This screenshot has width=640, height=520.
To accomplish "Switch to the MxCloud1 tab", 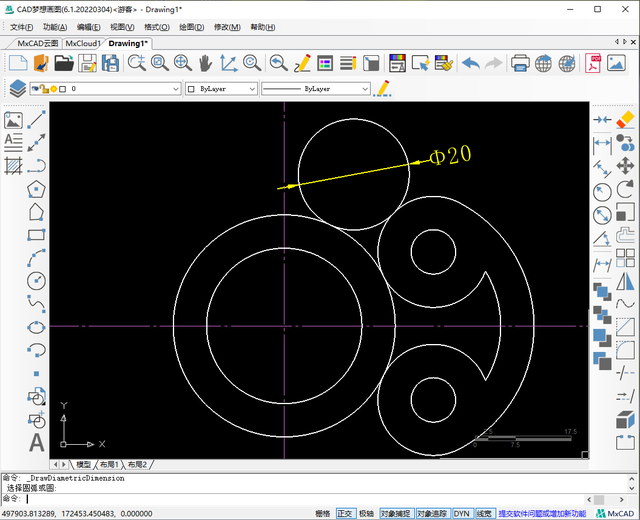I will click(x=83, y=44).
